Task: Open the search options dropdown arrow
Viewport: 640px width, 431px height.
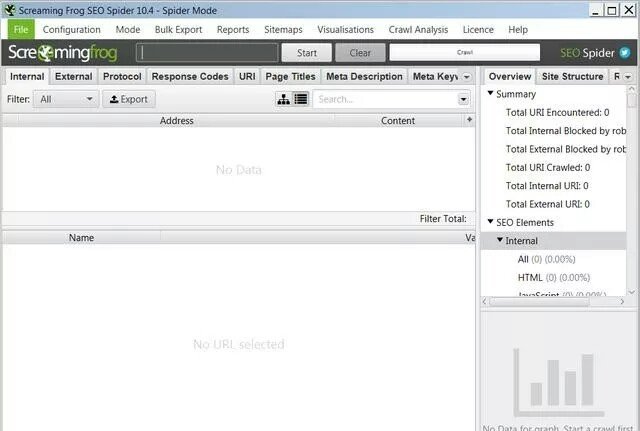Action: [463, 99]
